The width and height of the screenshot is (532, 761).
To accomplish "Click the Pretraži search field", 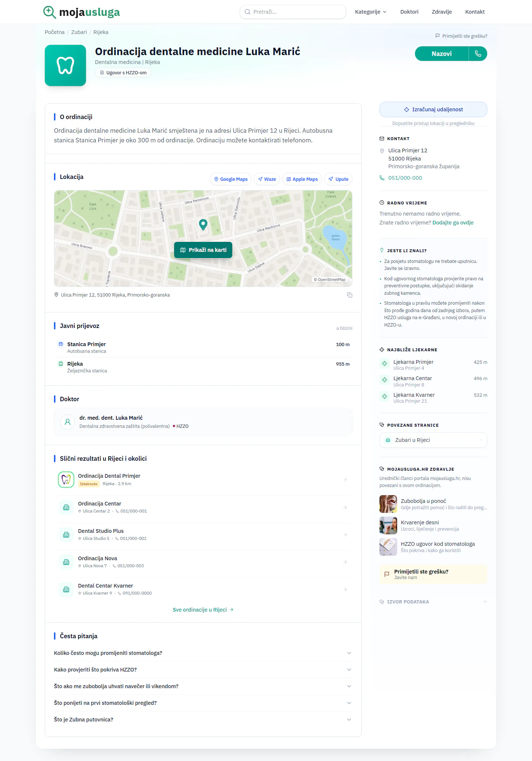I will pos(293,12).
